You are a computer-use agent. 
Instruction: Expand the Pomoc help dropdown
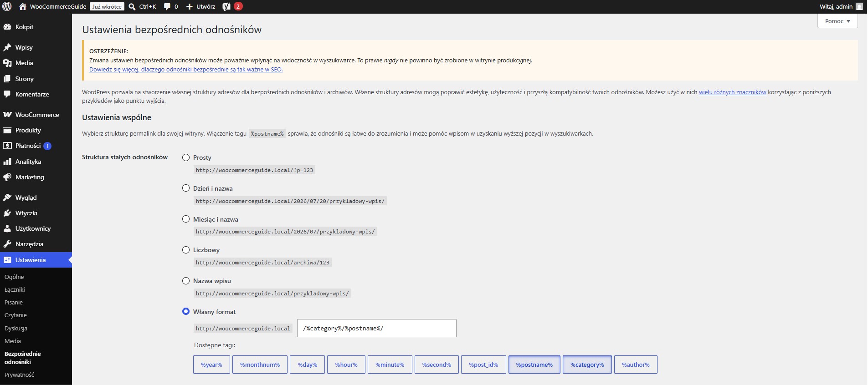pyautogui.click(x=837, y=21)
